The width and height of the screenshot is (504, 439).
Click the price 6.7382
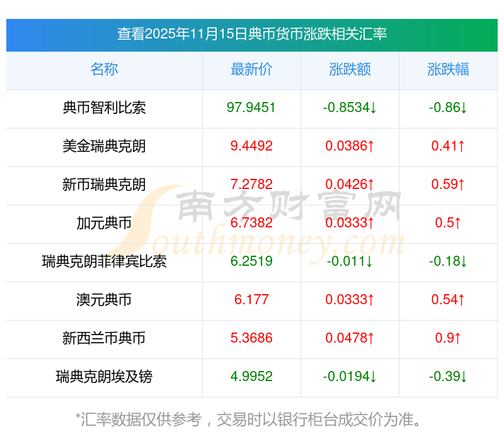(x=251, y=223)
